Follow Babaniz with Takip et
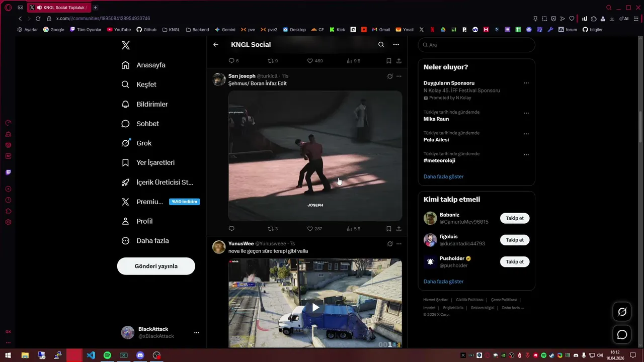This screenshot has height=362, width=644. tap(515, 218)
